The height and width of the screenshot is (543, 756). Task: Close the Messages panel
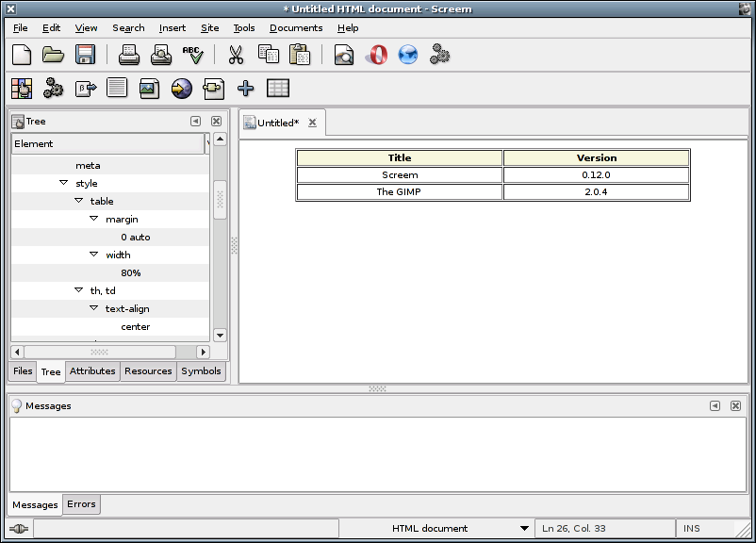pyautogui.click(x=736, y=406)
